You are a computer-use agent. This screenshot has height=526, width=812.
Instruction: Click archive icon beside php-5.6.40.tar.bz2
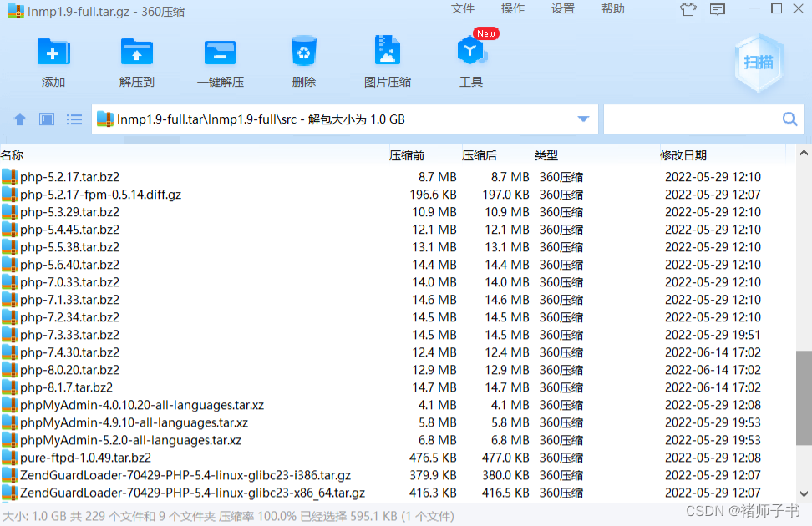tap(9, 265)
